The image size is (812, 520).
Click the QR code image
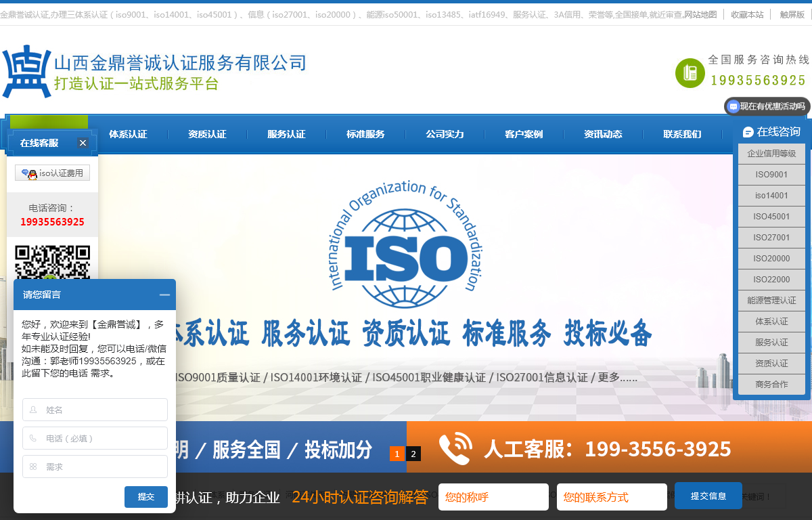click(x=53, y=262)
